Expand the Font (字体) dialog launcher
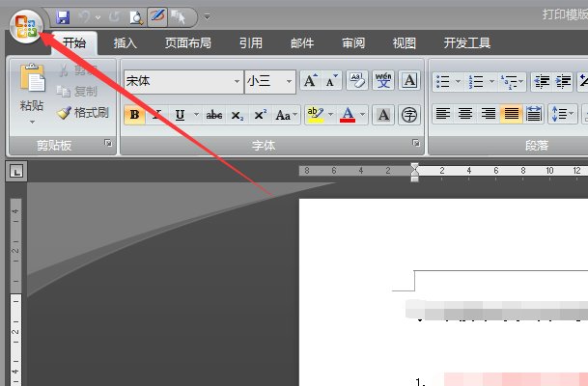 tap(416, 144)
